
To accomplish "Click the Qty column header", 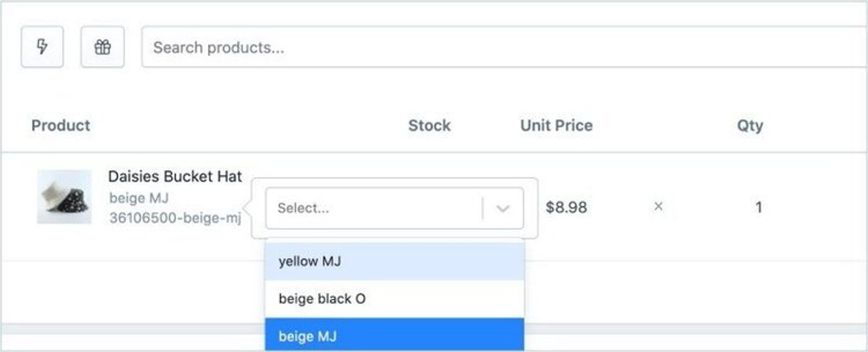I will pyautogui.click(x=750, y=126).
